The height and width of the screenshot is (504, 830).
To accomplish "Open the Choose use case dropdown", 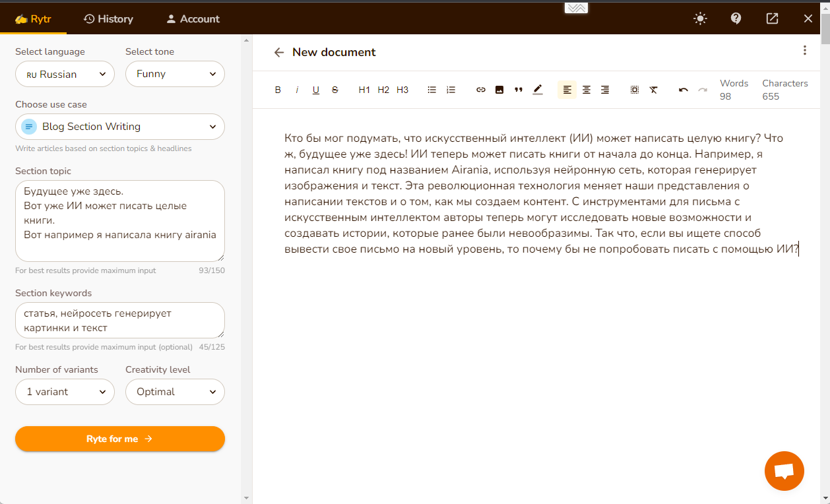I will [x=120, y=127].
